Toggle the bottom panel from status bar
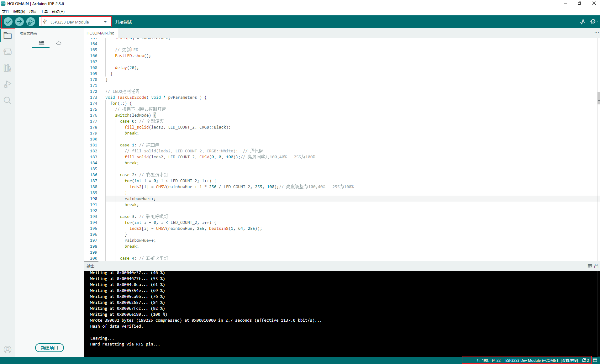 tap(595, 360)
